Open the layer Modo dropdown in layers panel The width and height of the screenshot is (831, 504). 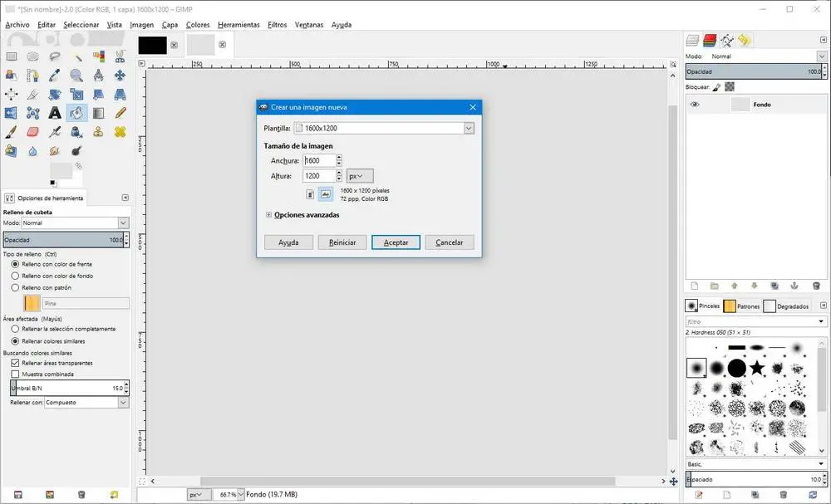[822, 56]
